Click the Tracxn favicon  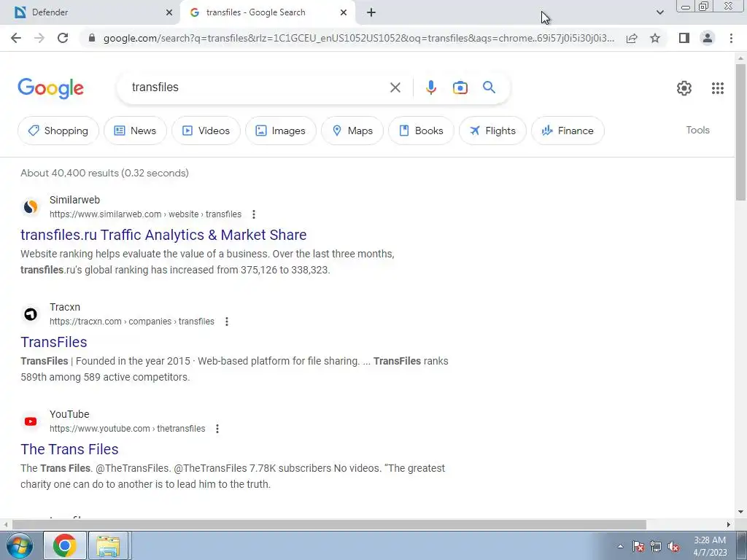(x=31, y=314)
